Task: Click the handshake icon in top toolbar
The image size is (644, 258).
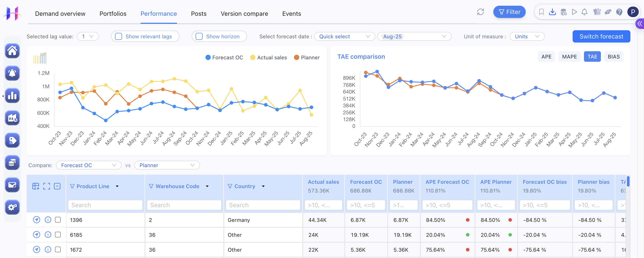Action: click(608, 12)
